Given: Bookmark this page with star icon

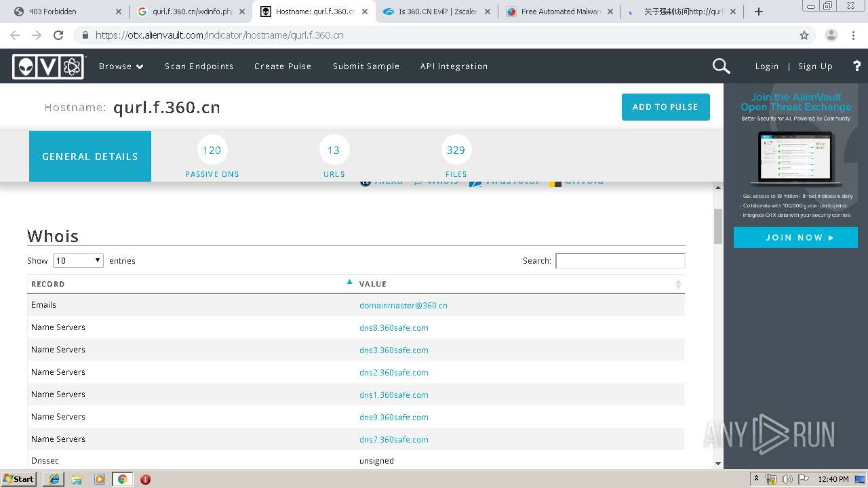Looking at the screenshot, I should [804, 35].
